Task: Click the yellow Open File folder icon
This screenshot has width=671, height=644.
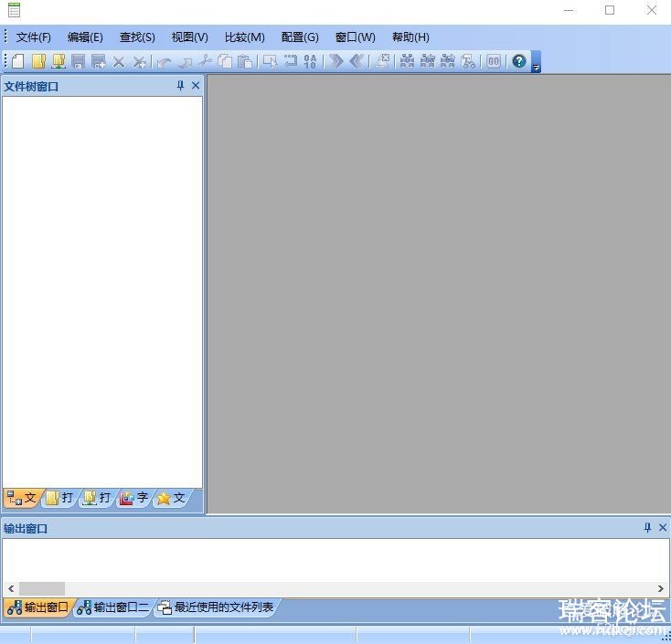Action: (x=38, y=61)
